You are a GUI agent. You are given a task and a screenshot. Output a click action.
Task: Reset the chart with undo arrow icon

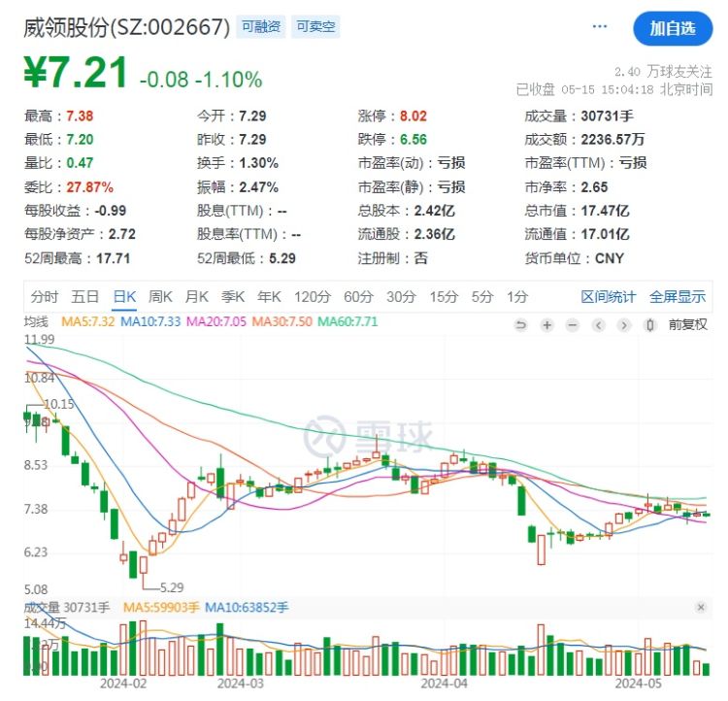(521, 324)
